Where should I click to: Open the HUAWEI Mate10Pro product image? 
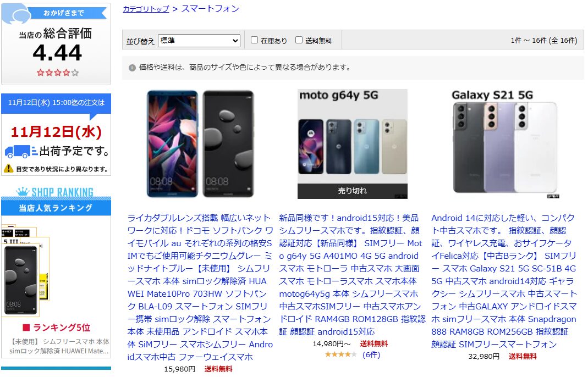click(x=200, y=143)
